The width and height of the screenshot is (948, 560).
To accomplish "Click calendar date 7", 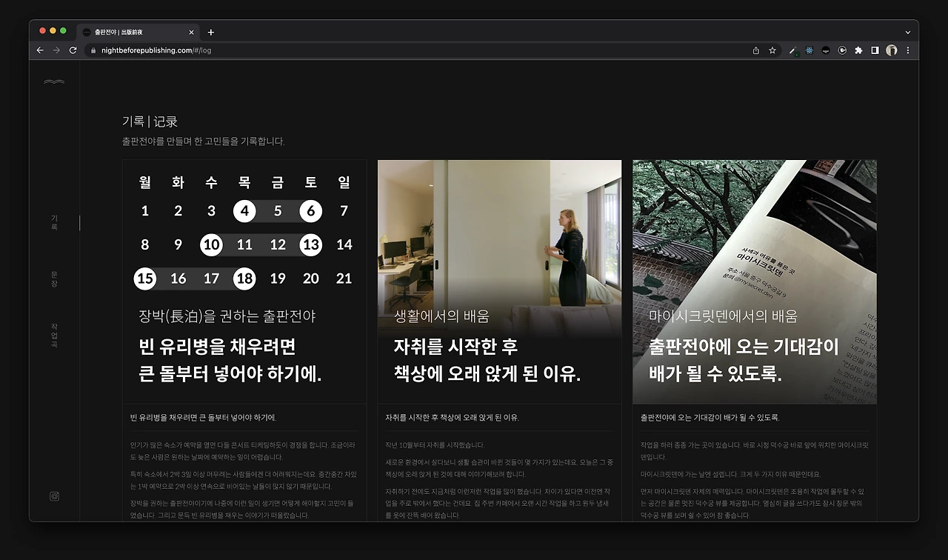I will pos(344,211).
